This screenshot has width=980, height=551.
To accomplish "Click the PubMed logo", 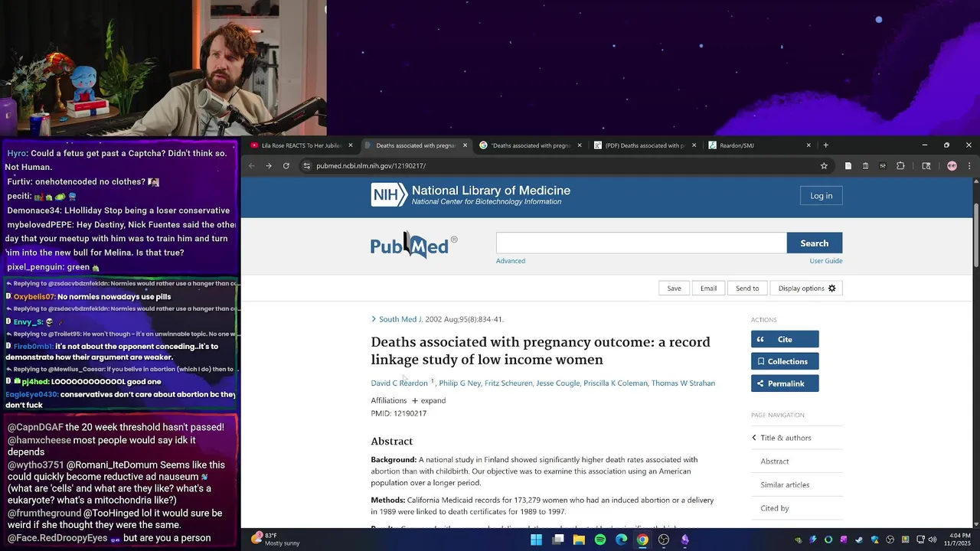I will click(x=413, y=245).
